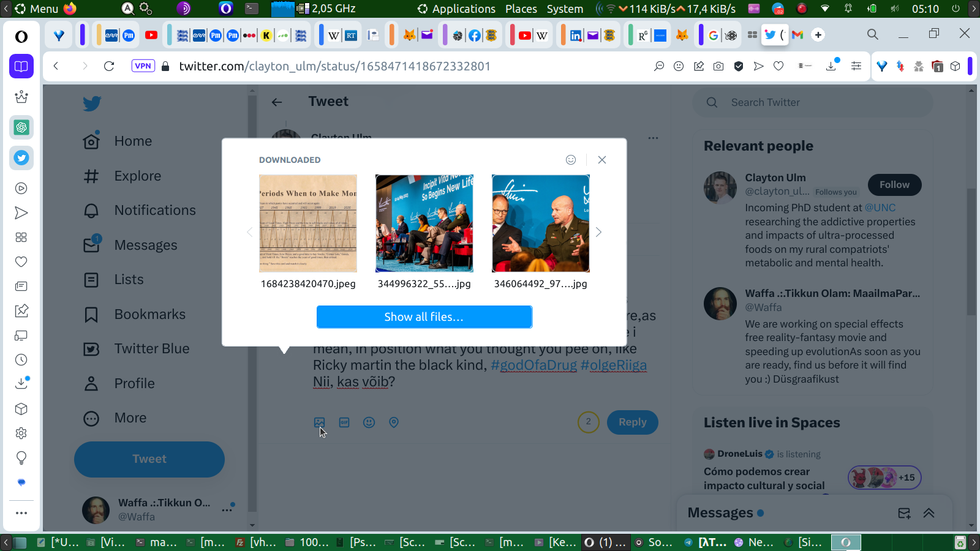Tag location in the reply
Screen dimensions: 980x551
394,422
